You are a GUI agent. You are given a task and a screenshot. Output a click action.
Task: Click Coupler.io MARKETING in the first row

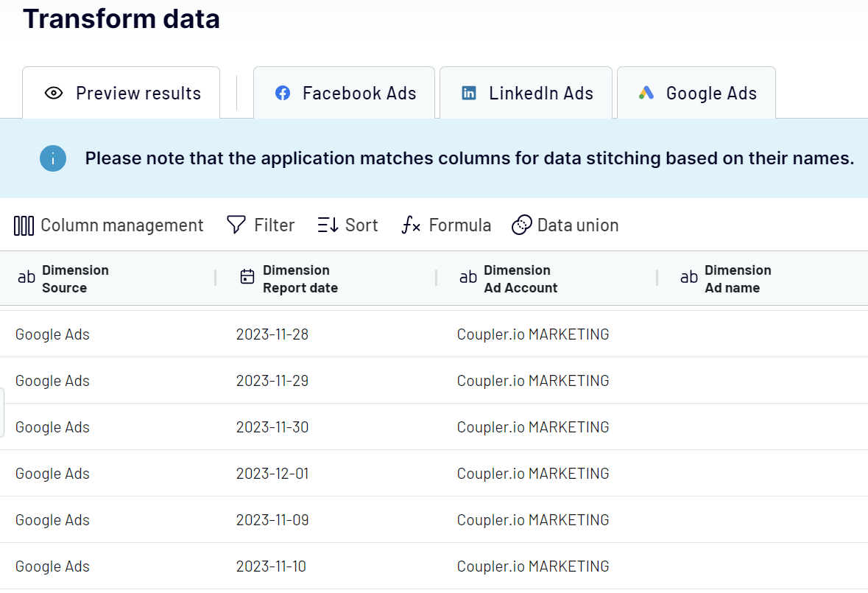[532, 334]
